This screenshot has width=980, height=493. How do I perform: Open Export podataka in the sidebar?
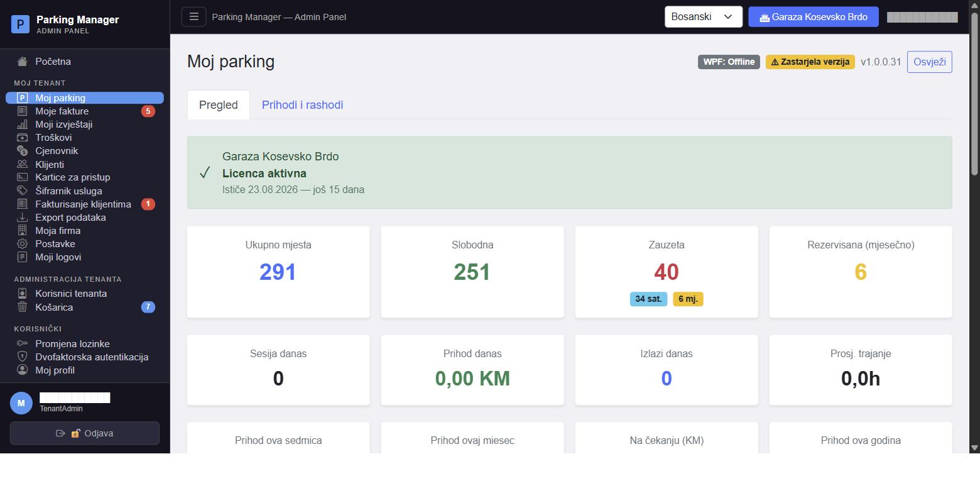point(85,218)
